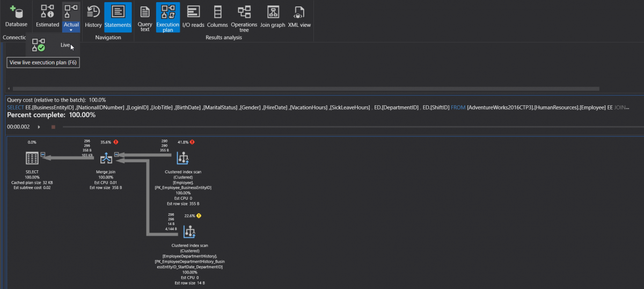The width and height of the screenshot is (644, 289).
Task: Open the Operations tree view
Action: point(244,18)
